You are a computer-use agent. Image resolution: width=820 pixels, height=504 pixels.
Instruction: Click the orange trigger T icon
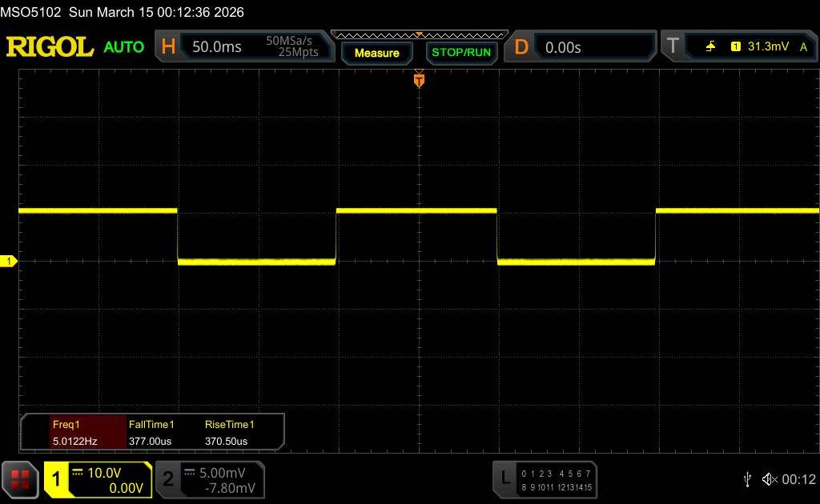(x=673, y=47)
